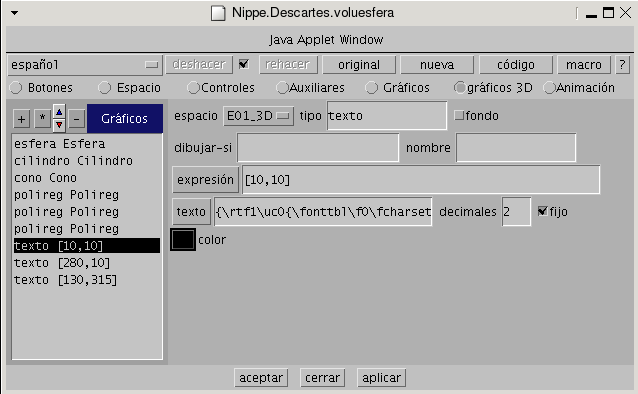Open the help ? button

[623, 65]
